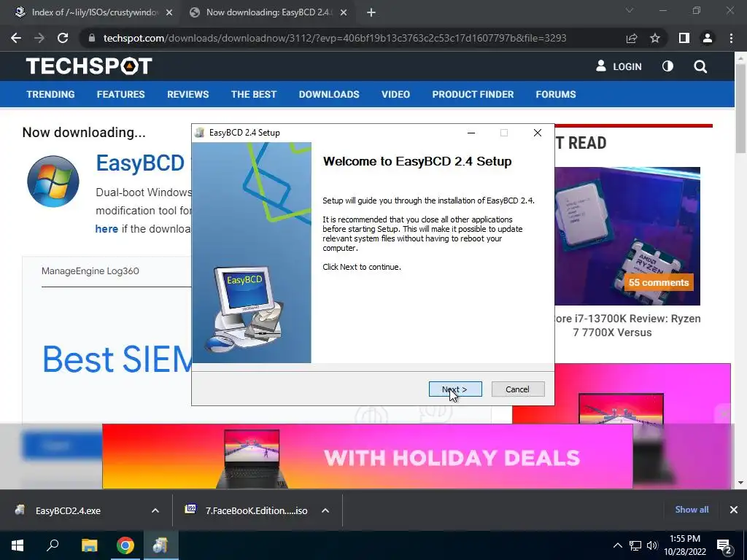Click the share page icon in address bar

(632, 38)
